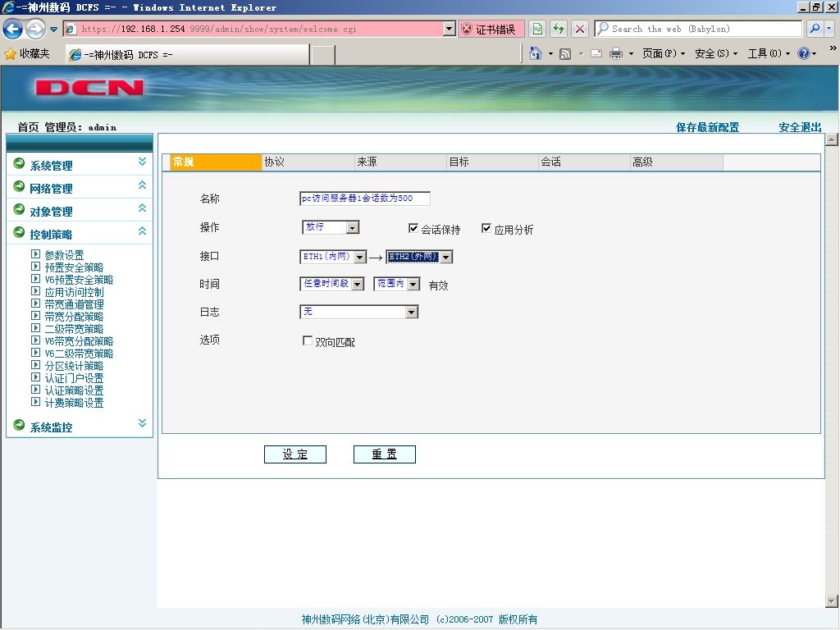Expand the 系统管理 section chevron
840x630 pixels.
[x=142, y=162]
